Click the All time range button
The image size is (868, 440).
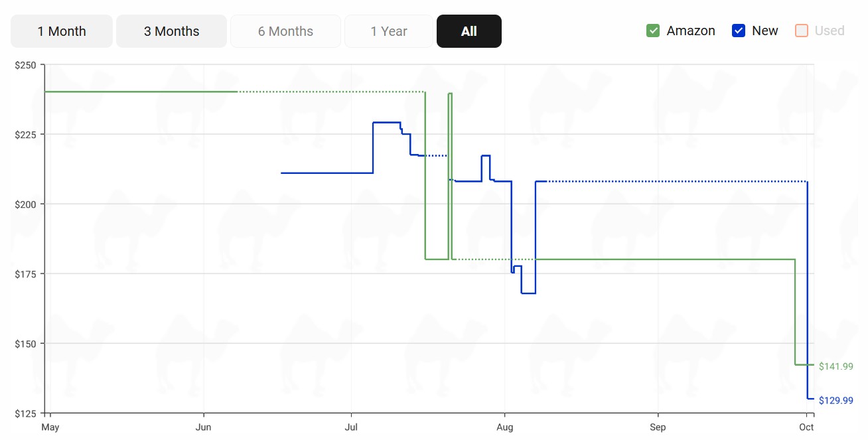[x=469, y=31]
